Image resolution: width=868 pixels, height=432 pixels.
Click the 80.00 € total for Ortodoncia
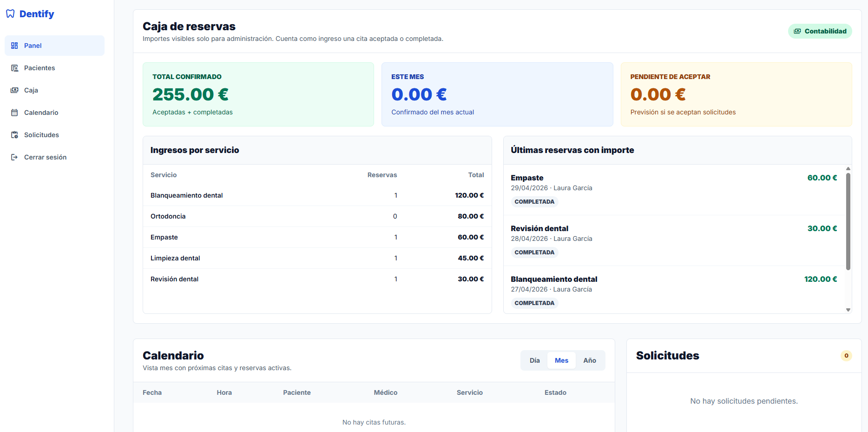pos(471,216)
